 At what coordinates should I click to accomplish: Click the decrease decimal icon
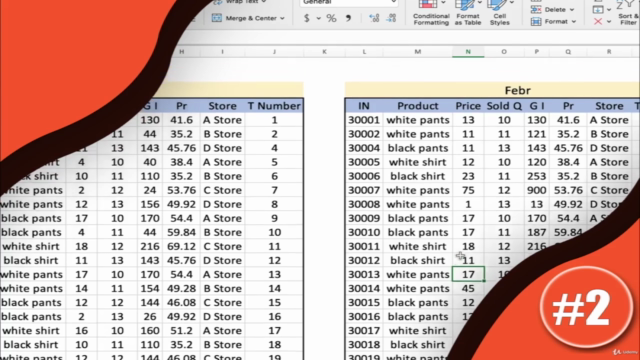point(391,18)
